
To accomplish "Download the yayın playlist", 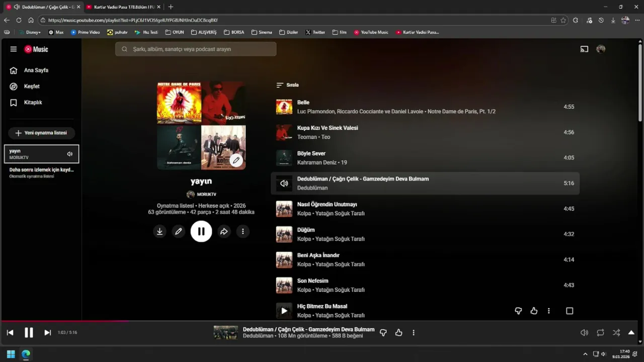I will [x=159, y=231].
